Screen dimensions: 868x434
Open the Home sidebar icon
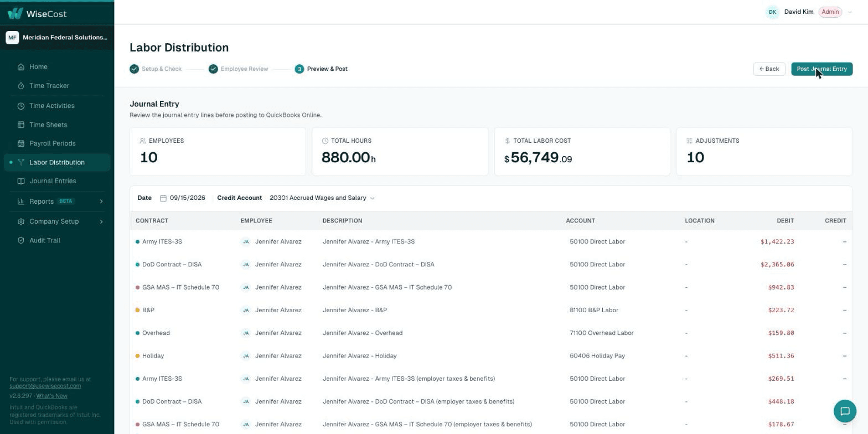[x=21, y=67]
